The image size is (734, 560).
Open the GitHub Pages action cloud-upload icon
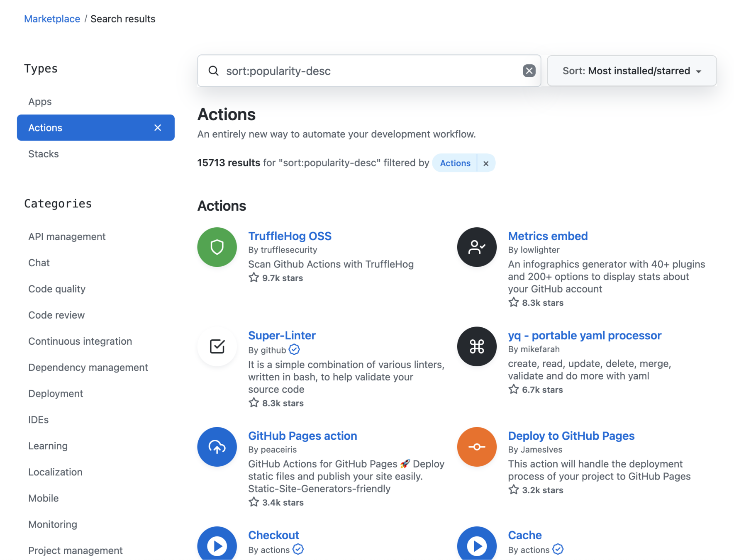pos(217,447)
